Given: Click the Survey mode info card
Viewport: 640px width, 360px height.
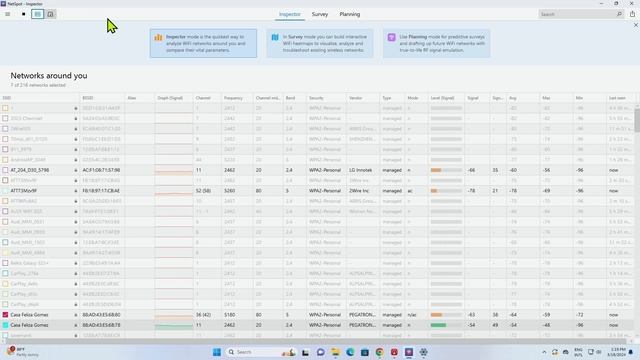Looking at the screenshot, I should [320, 43].
